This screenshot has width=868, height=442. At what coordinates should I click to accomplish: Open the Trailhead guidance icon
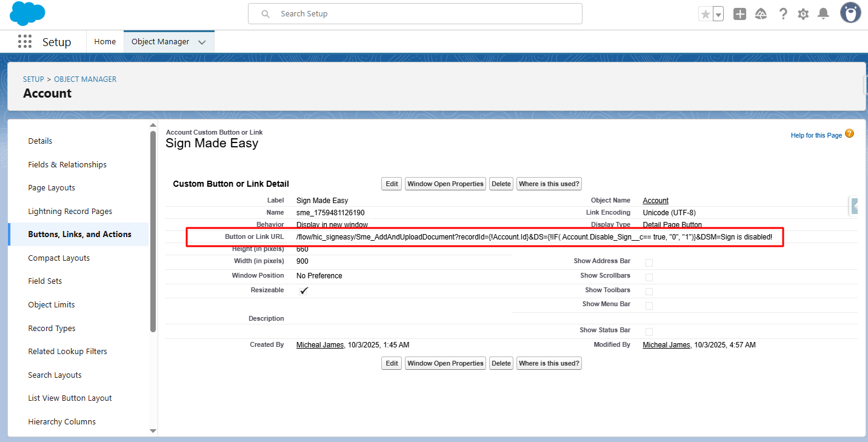pos(761,14)
